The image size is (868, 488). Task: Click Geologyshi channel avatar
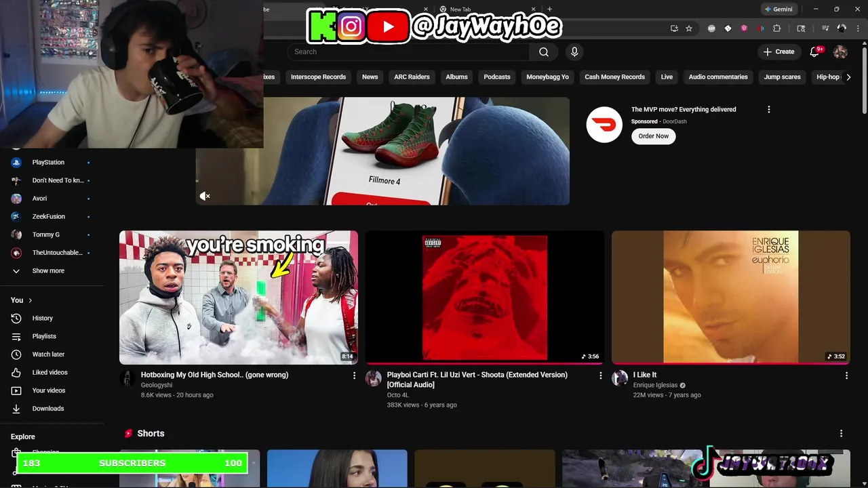pos(127,378)
